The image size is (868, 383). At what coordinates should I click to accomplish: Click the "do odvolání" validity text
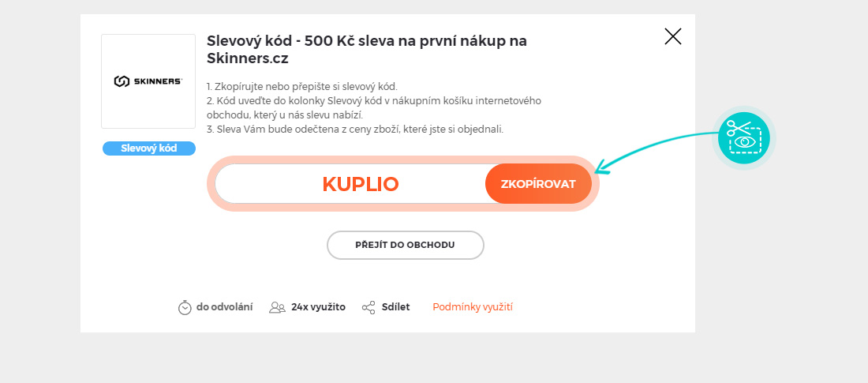point(225,307)
